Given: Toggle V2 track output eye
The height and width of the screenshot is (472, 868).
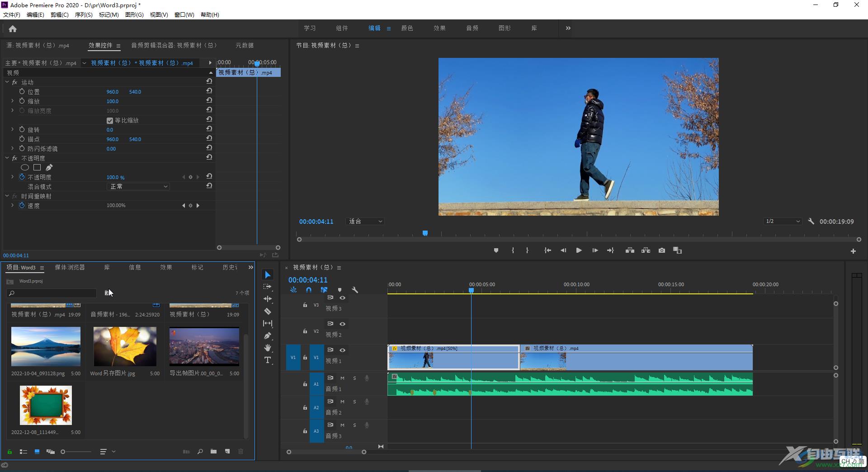Looking at the screenshot, I should [343, 324].
